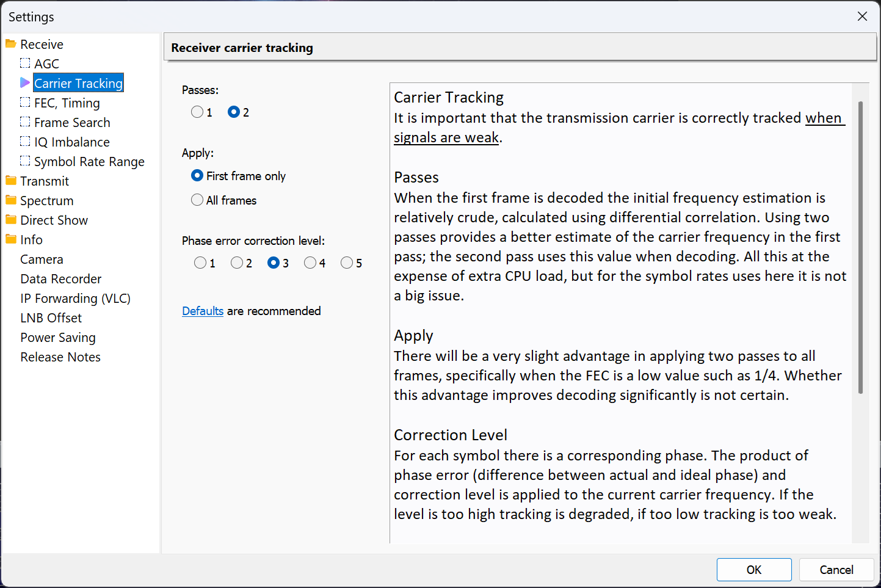Click the Direct Show folder icon
Screen dimensions: 881x588
[10, 220]
